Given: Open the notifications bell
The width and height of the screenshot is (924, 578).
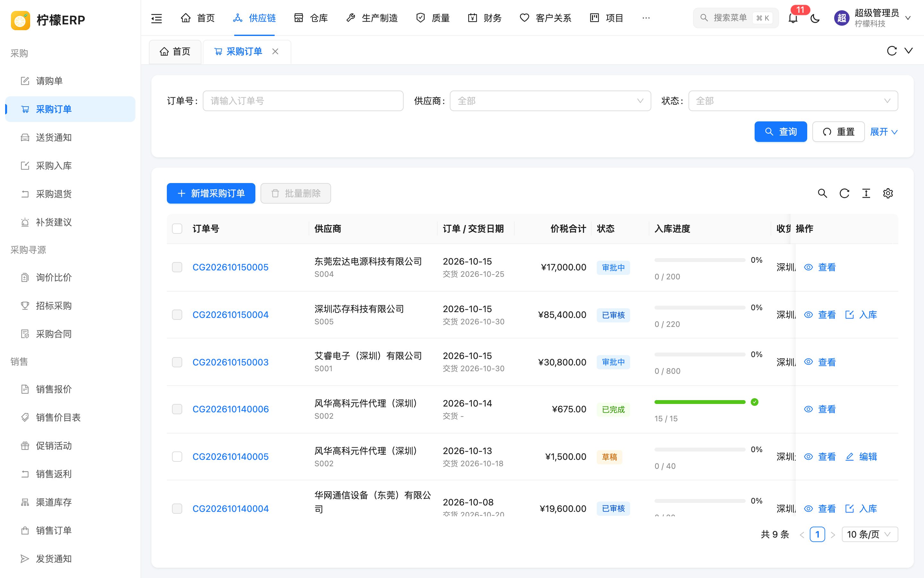Looking at the screenshot, I should (793, 18).
